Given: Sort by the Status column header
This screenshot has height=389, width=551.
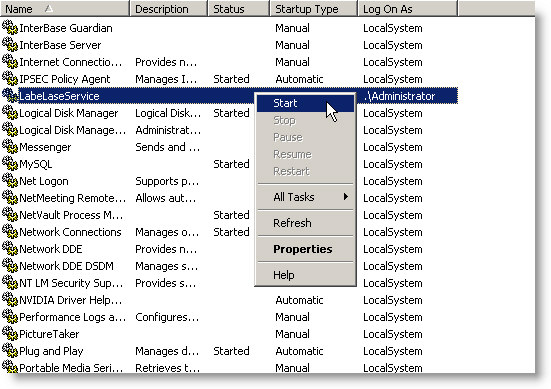Looking at the screenshot, I should coord(239,8).
